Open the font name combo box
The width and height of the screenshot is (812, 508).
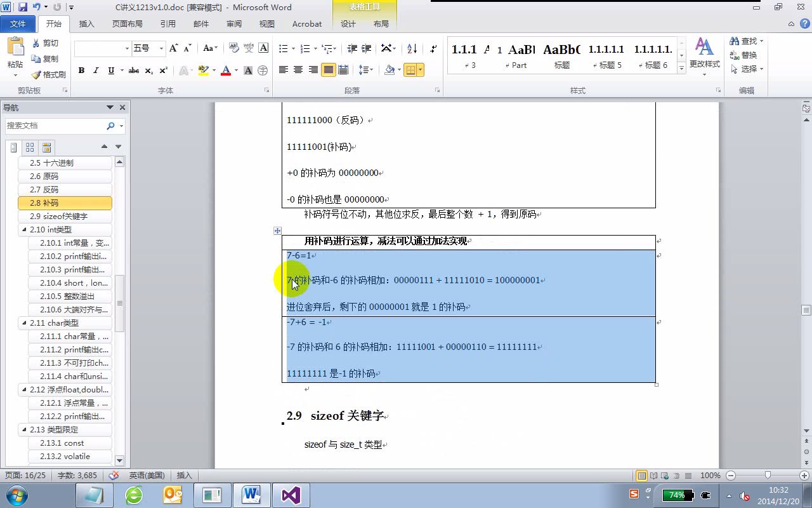[102, 48]
